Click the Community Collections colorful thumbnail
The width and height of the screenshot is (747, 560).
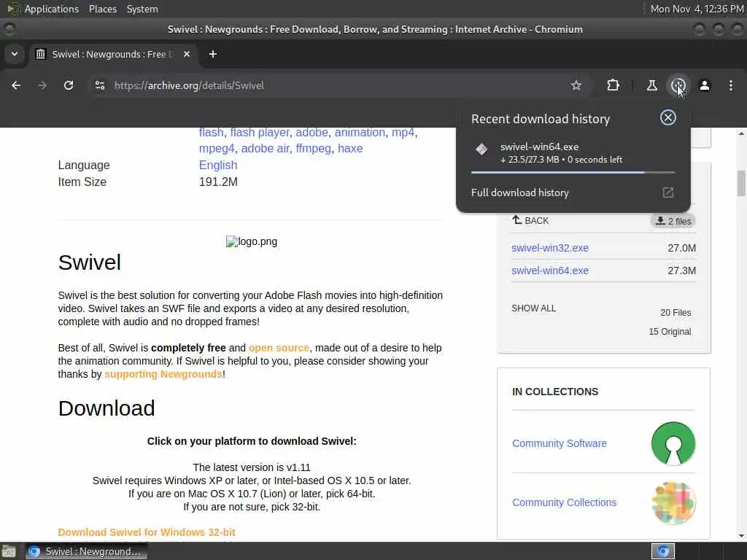pyautogui.click(x=673, y=503)
